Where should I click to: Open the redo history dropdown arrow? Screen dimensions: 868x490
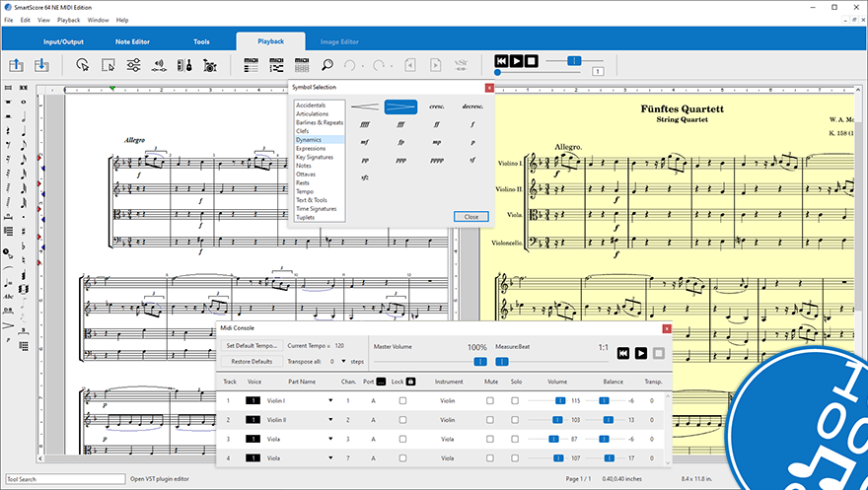(x=392, y=66)
